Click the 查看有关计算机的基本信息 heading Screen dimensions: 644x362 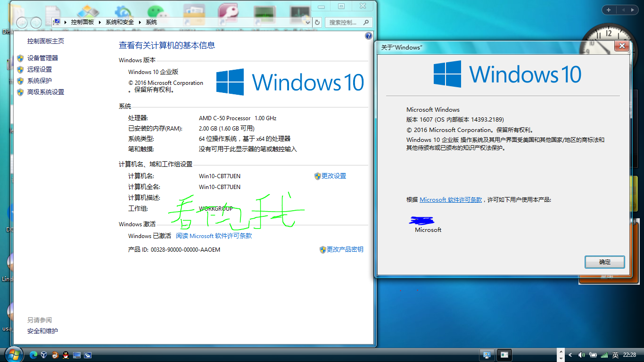pyautogui.click(x=167, y=45)
